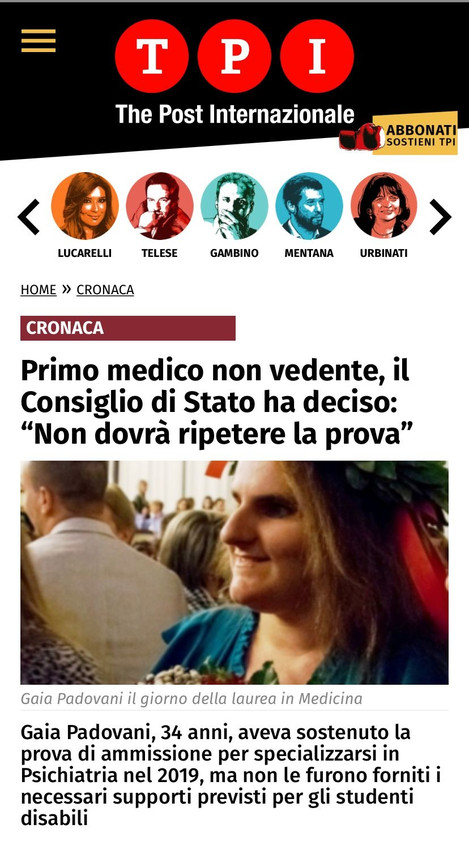Select the CRONACA category tag
Screen dimensions: 469x850
(128, 328)
